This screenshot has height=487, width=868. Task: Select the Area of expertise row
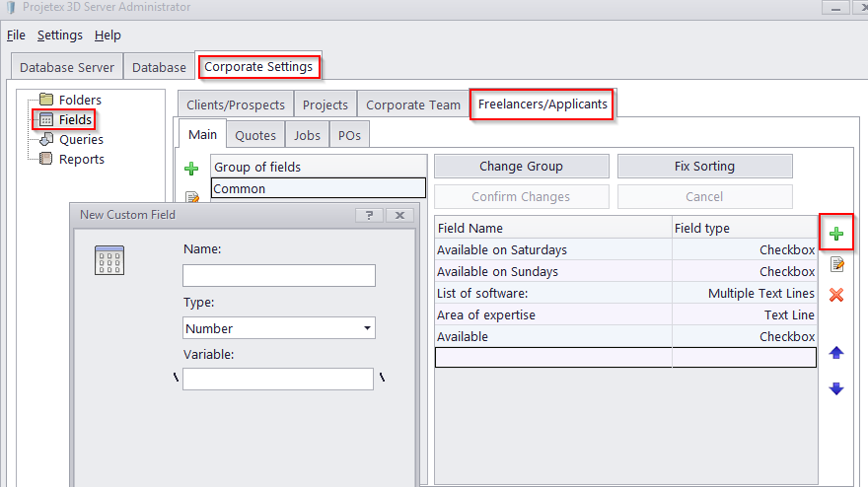625,314
